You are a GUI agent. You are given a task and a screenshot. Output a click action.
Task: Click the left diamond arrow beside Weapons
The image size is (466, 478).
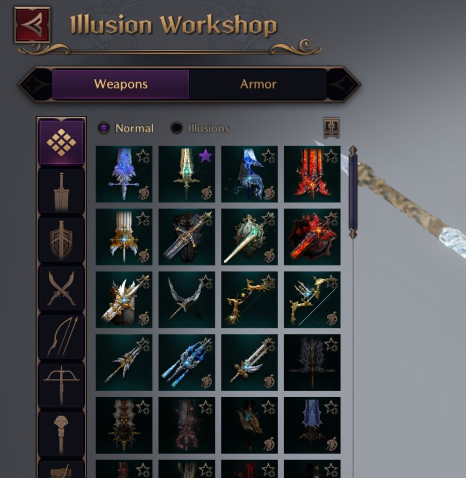[35, 84]
